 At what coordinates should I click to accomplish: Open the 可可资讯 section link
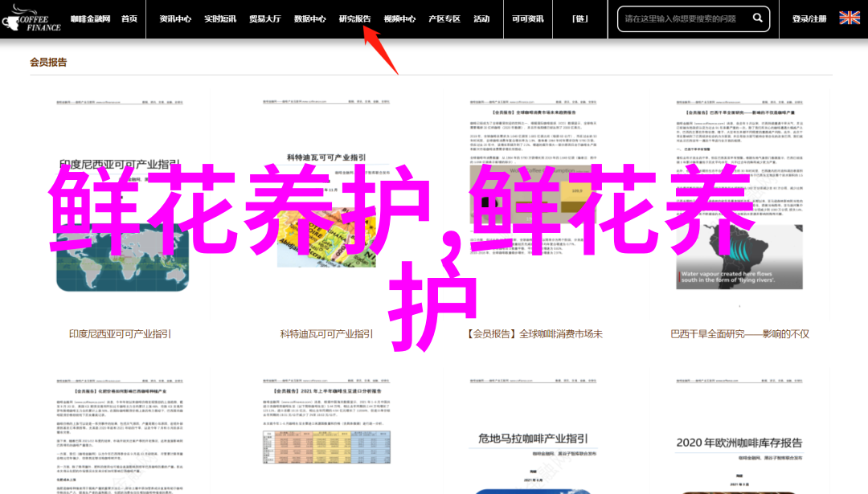point(527,18)
